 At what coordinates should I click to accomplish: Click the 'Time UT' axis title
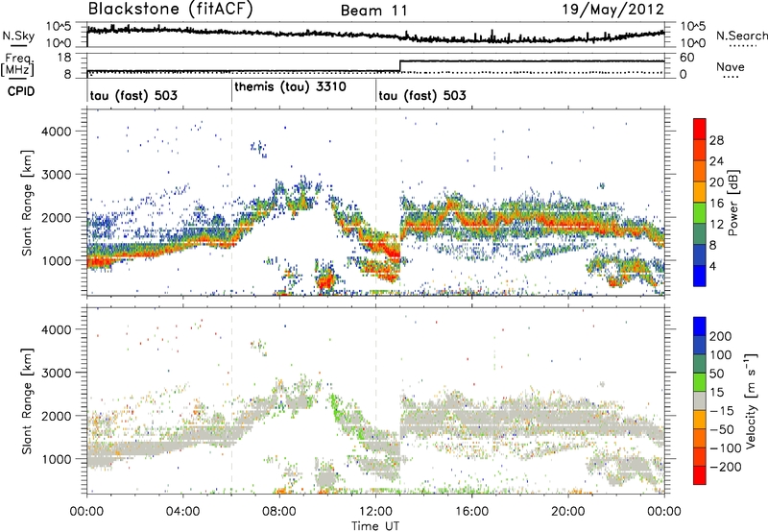click(x=375, y=525)
